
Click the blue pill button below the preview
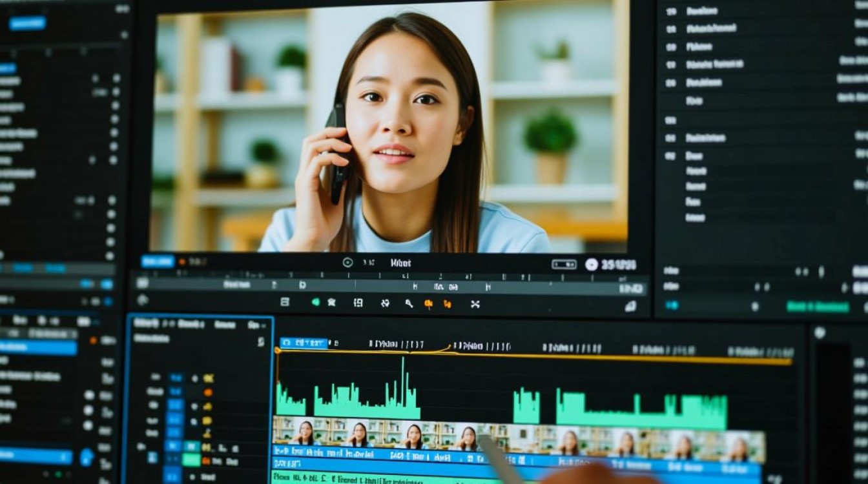tap(158, 261)
